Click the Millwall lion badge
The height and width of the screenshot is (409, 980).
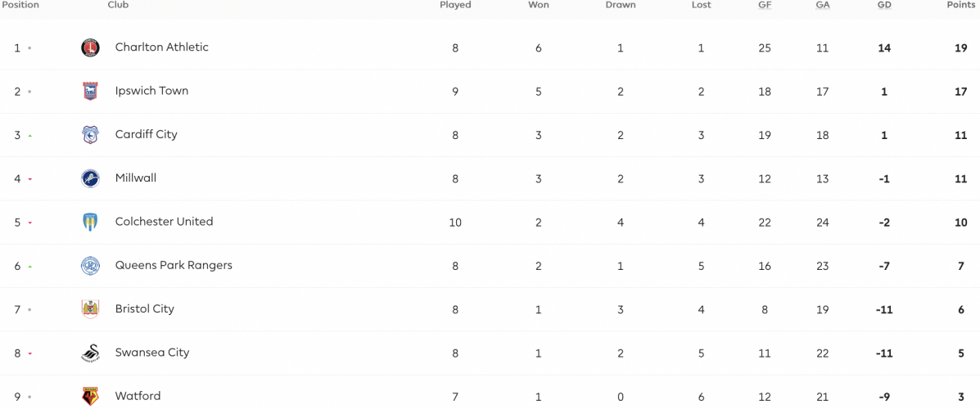(91, 178)
